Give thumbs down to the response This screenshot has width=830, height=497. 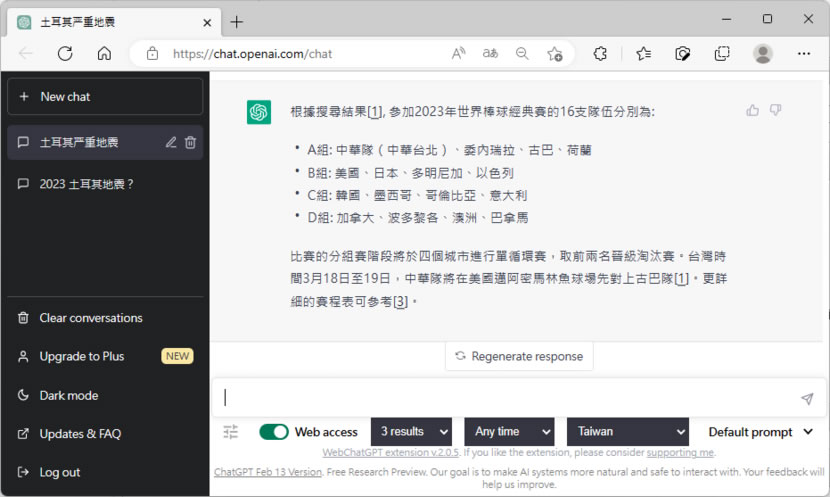(775, 110)
